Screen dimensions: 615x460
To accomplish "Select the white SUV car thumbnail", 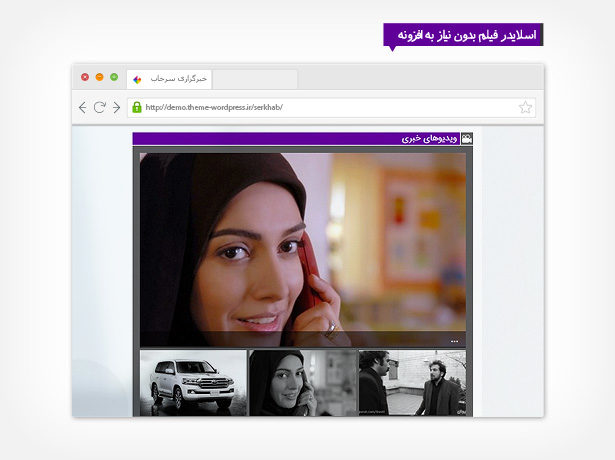I will click(193, 382).
